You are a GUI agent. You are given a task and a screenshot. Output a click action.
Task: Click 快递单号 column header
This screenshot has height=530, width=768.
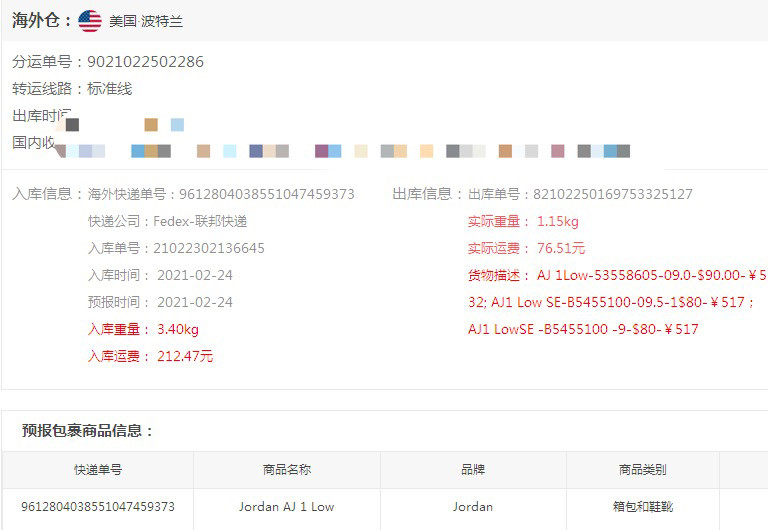(98, 470)
